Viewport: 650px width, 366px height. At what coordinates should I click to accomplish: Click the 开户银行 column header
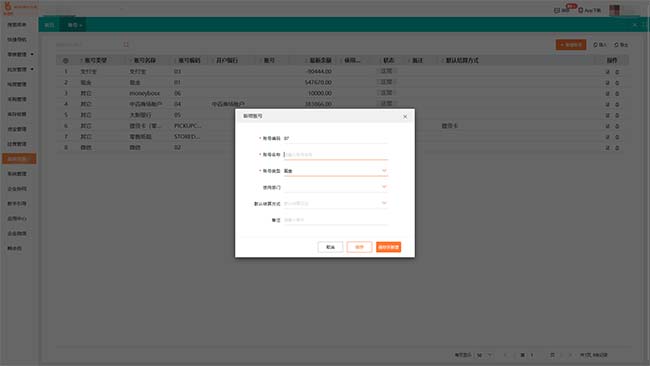[227, 61]
